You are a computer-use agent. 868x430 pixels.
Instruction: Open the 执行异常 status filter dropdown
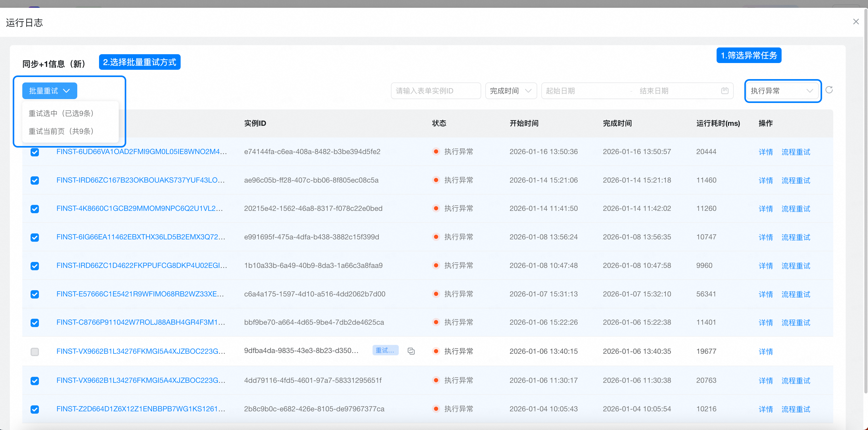point(782,91)
